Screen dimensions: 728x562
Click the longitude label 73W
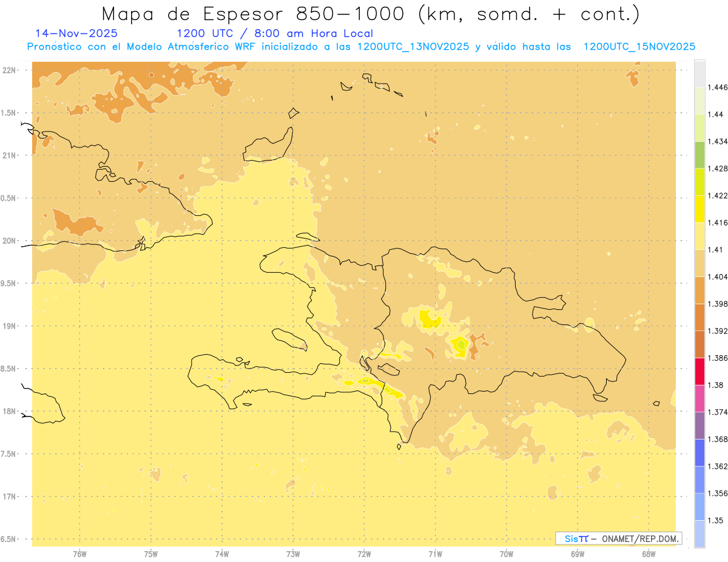[x=293, y=554]
